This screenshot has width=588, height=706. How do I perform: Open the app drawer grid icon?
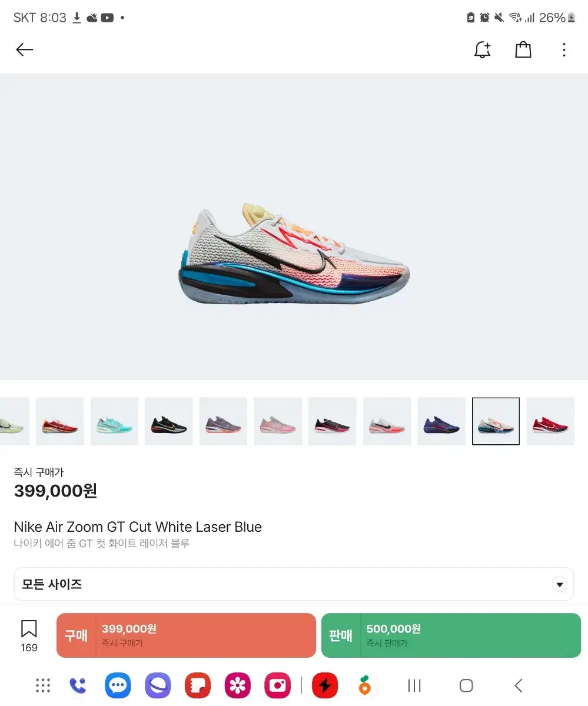click(43, 685)
